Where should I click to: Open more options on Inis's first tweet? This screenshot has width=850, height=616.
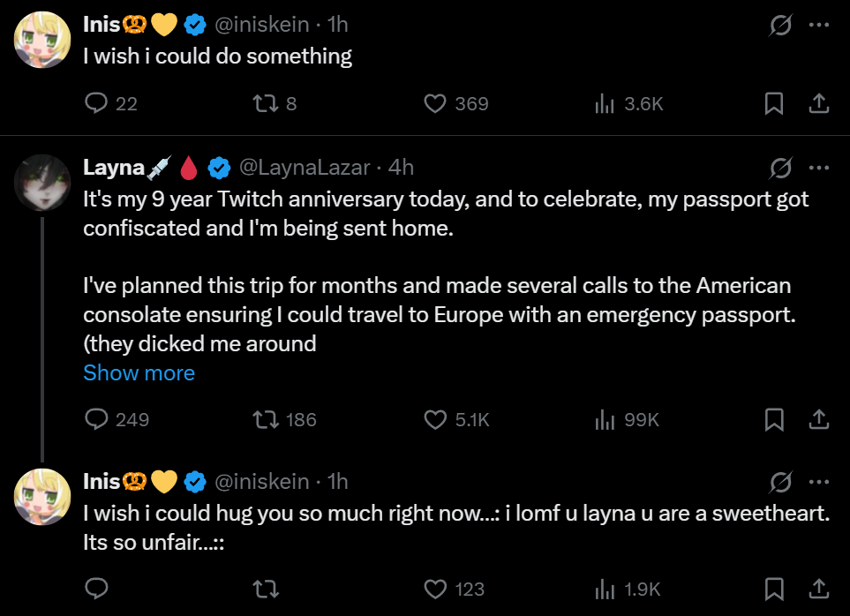point(819,26)
